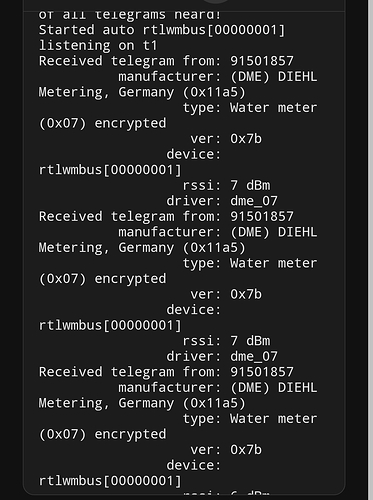Click the partially visible round button at top
The image size is (373, 500).
pyautogui.click(x=216, y=1)
